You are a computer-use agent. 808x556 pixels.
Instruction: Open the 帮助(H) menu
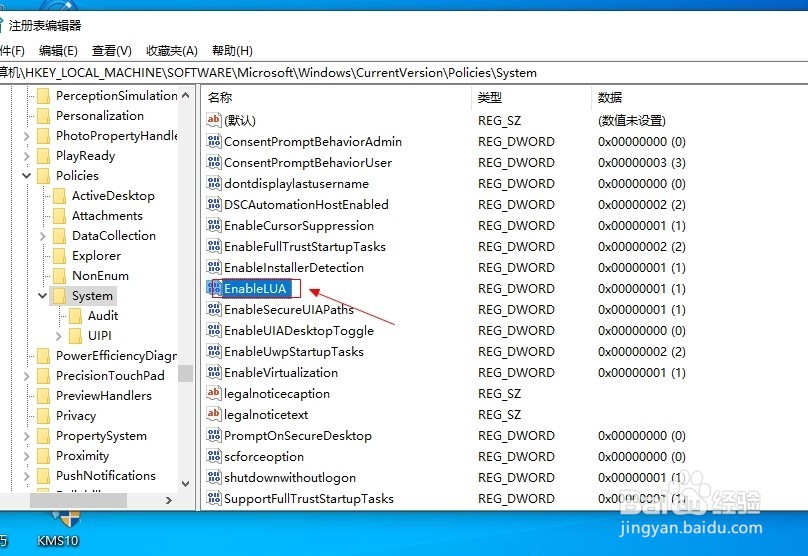tap(232, 50)
